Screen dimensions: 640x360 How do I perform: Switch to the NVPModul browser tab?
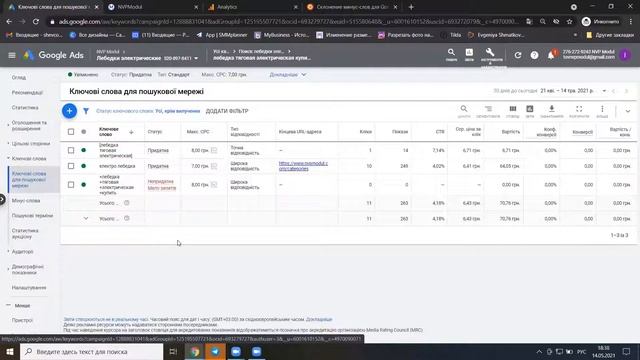tap(152, 7)
